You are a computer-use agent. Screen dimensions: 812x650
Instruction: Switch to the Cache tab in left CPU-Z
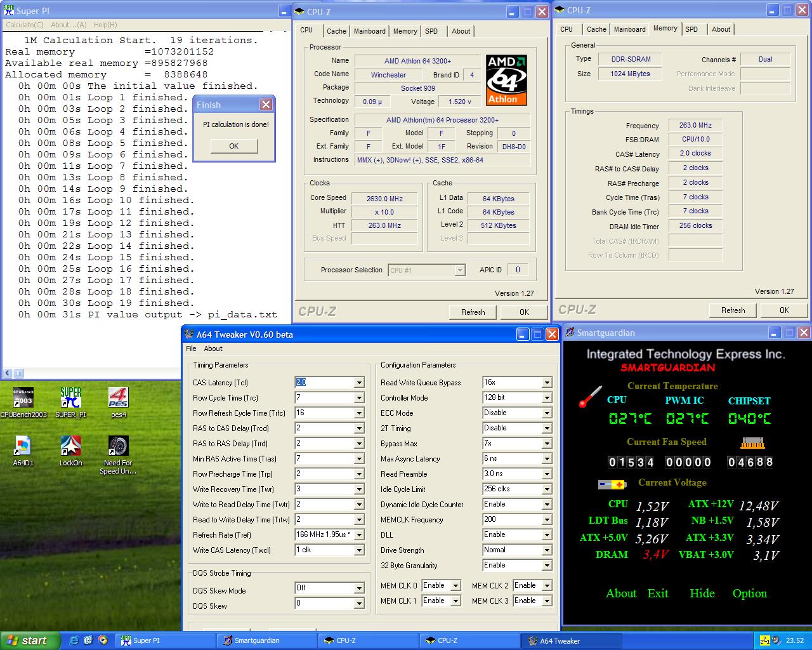pos(336,31)
